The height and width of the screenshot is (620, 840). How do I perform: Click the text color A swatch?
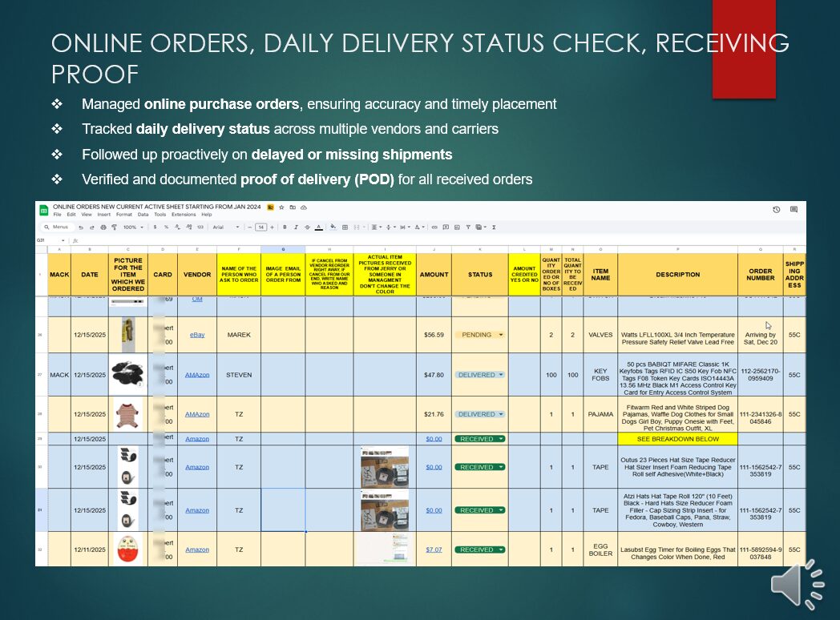pyautogui.click(x=319, y=227)
